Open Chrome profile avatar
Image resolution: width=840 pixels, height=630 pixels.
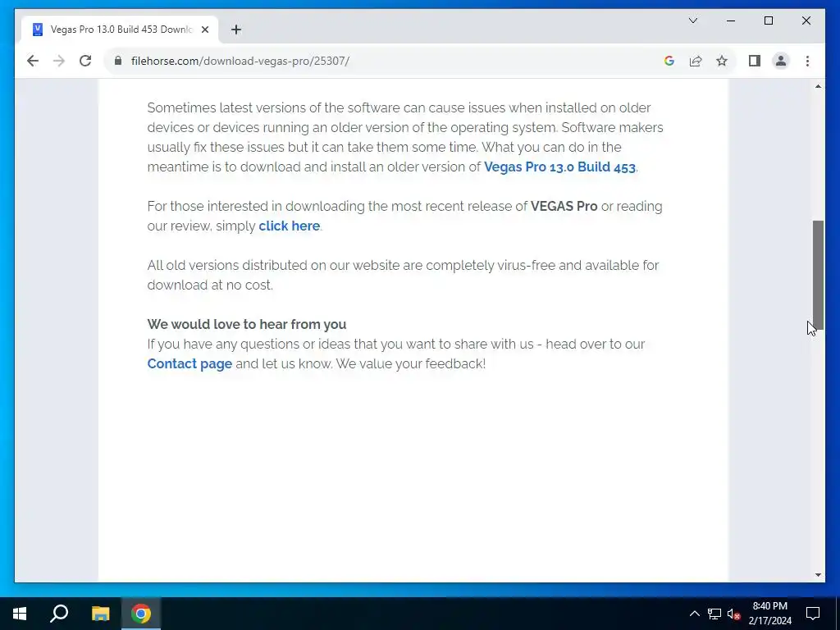point(781,61)
